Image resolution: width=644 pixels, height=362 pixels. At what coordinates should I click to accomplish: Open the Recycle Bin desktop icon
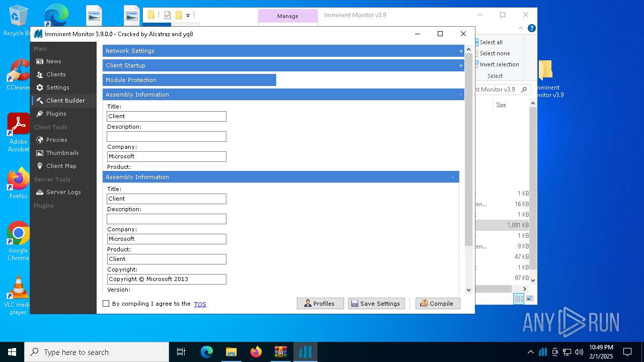click(17, 21)
